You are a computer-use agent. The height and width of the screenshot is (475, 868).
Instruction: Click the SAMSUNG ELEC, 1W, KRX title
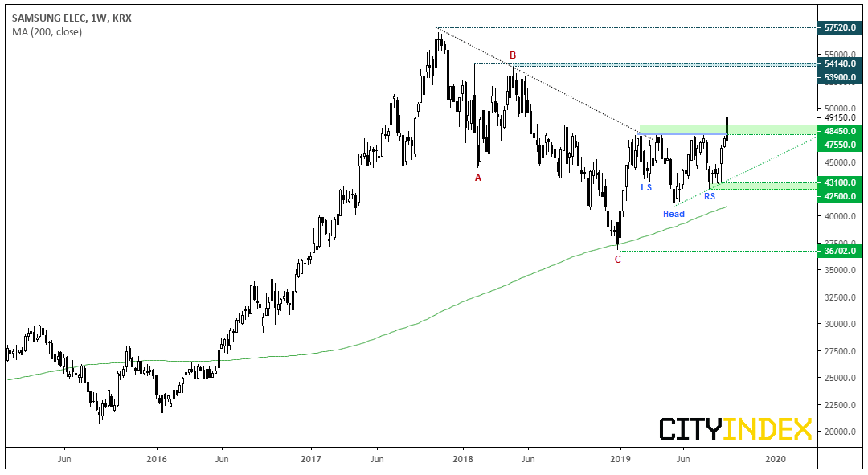[x=72, y=18]
